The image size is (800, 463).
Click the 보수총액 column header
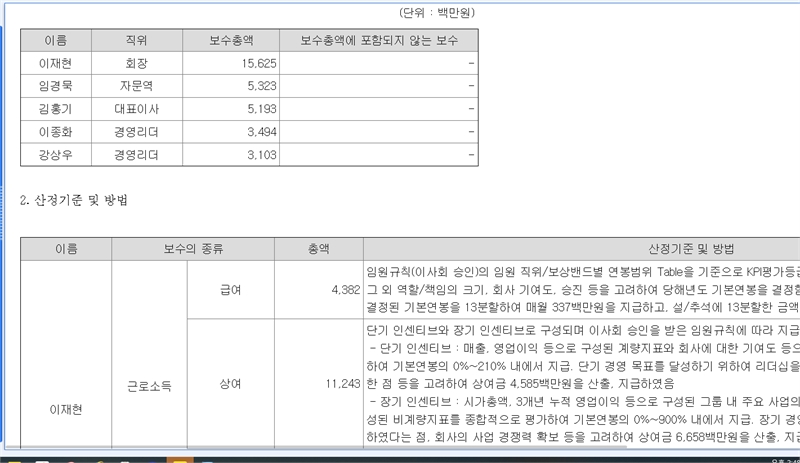tap(230, 41)
